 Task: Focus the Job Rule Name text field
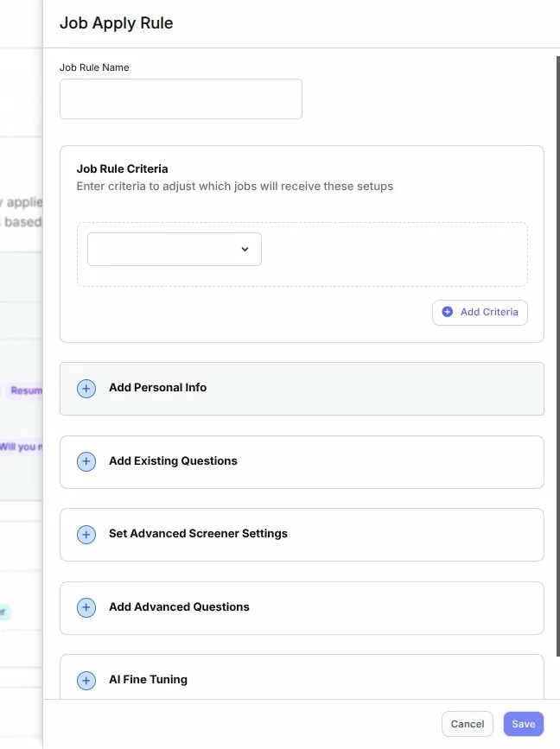coord(181,98)
